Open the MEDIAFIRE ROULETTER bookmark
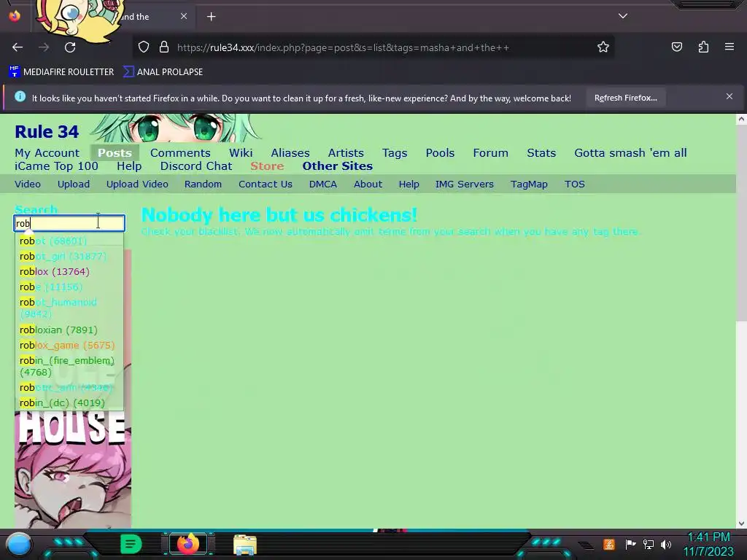747x560 pixels. (61, 72)
